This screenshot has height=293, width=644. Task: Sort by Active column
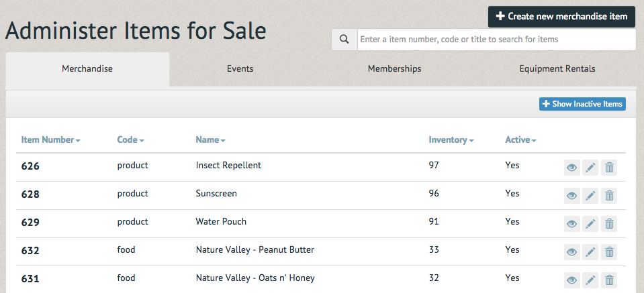tap(520, 139)
